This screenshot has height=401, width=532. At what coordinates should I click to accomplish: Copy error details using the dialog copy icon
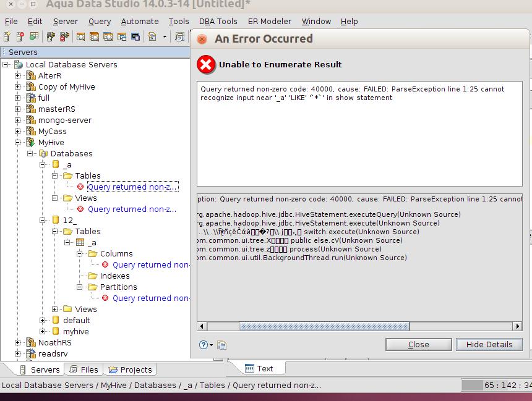[222, 345]
